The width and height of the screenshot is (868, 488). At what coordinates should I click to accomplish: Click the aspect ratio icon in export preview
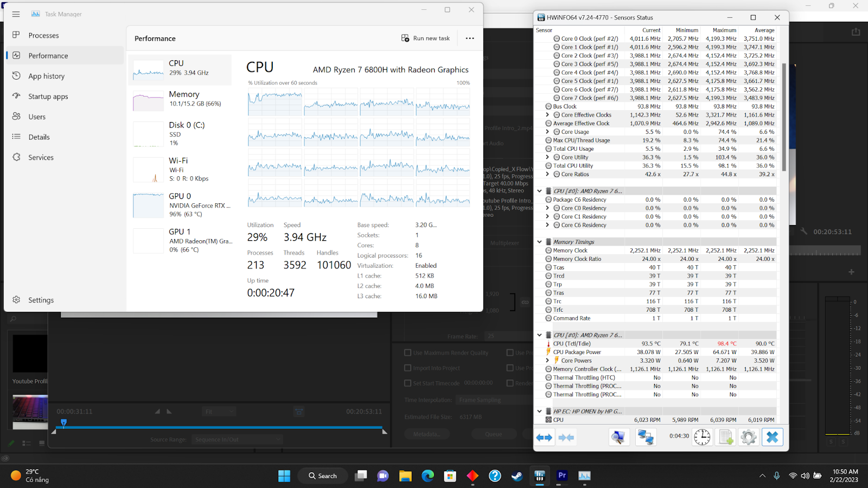click(x=299, y=412)
